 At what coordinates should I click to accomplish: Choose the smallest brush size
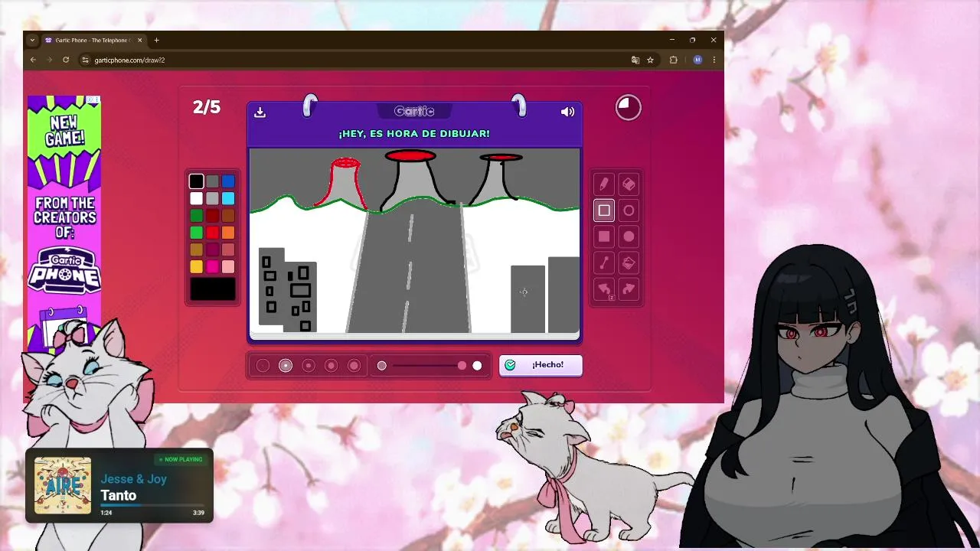click(x=263, y=366)
